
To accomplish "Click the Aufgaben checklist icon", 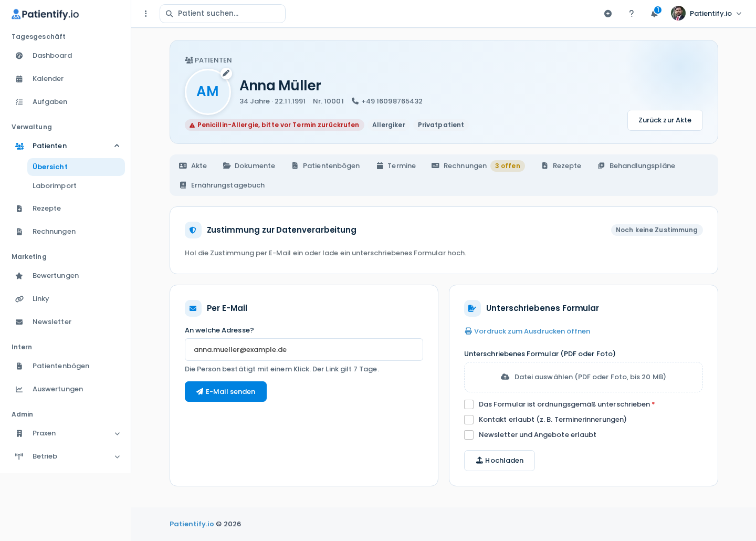I will 19,102.
